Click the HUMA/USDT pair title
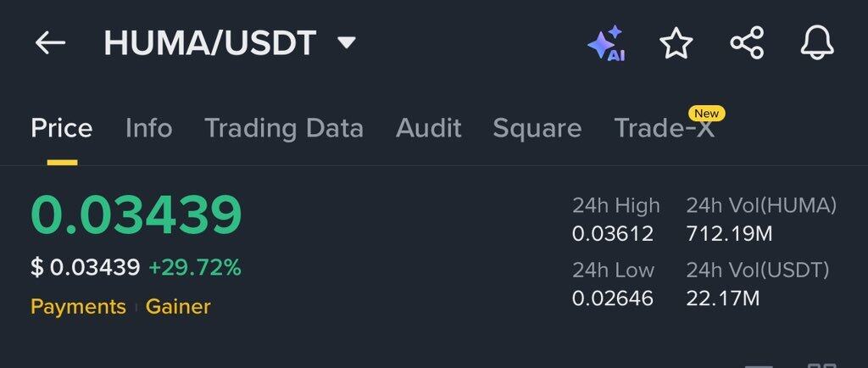This screenshot has width=868, height=368. [x=210, y=42]
